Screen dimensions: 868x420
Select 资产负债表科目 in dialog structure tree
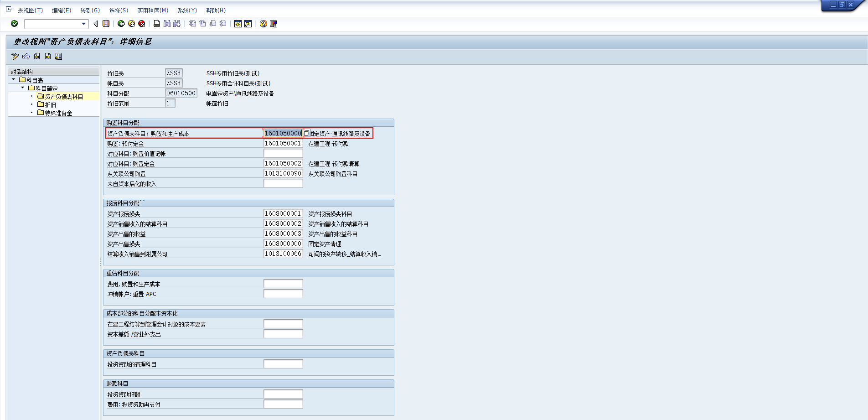(64, 97)
